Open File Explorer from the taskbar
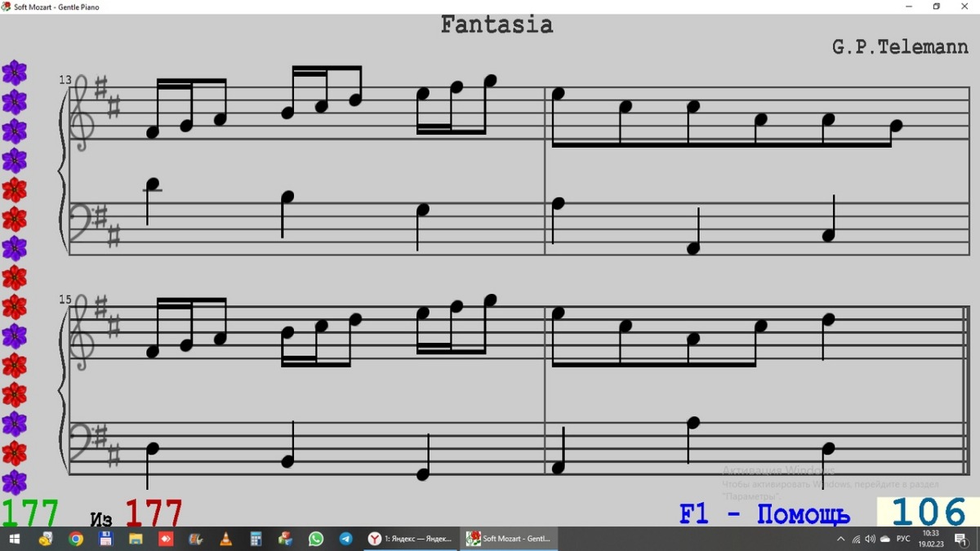 point(136,539)
